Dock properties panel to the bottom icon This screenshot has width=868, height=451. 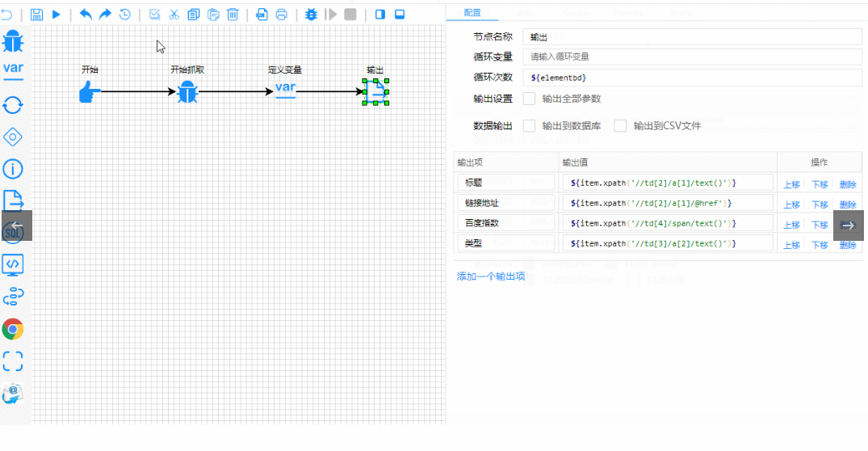point(400,15)
